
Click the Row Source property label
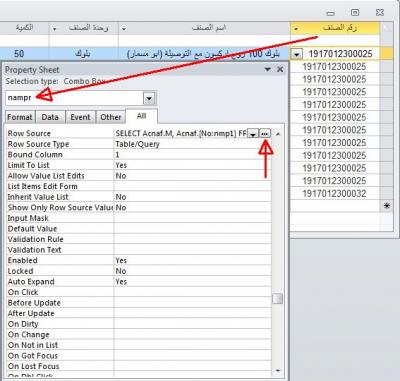[x=29, y=133]
